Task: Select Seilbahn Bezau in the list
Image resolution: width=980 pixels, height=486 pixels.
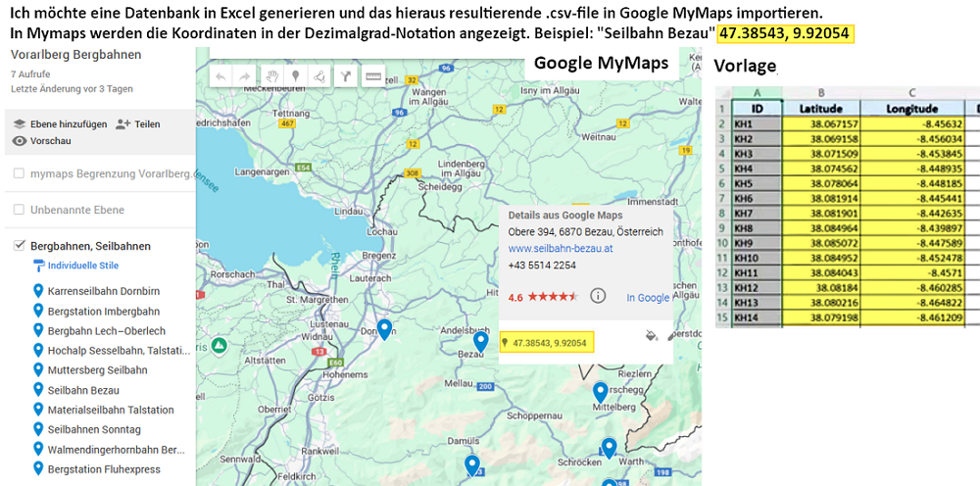Action: tap(83, 390)
